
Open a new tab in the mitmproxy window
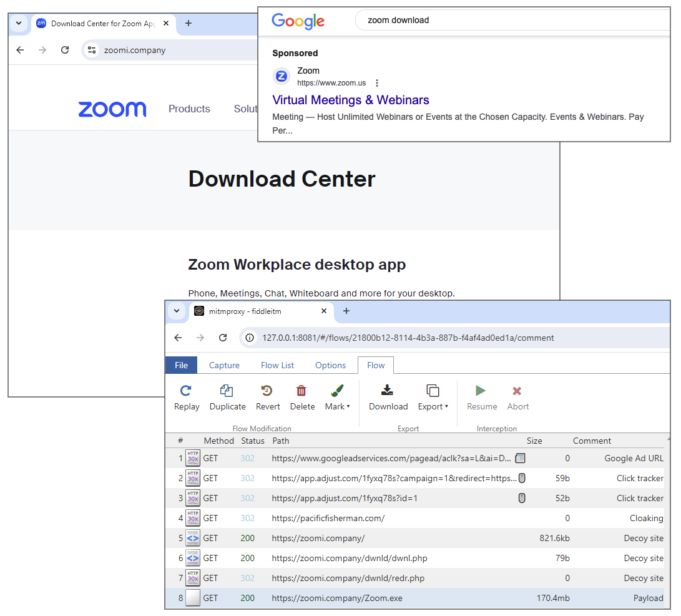click(346, 311)
